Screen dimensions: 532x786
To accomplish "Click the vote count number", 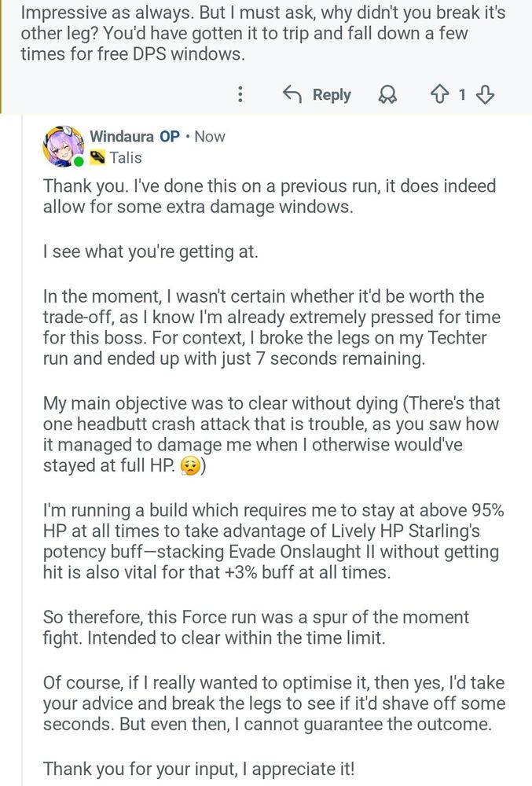I will pyautogui.click(x=462, y=95).
